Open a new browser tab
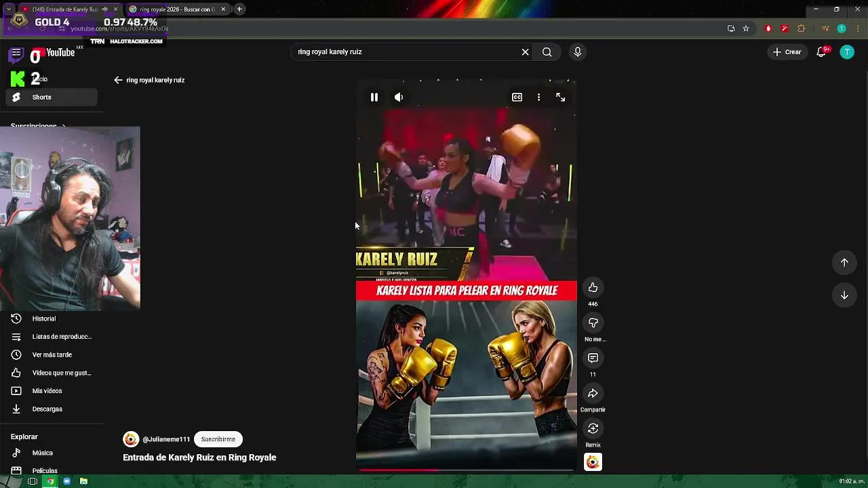This screenshot has width=868, height=488. tap(239, 9)
